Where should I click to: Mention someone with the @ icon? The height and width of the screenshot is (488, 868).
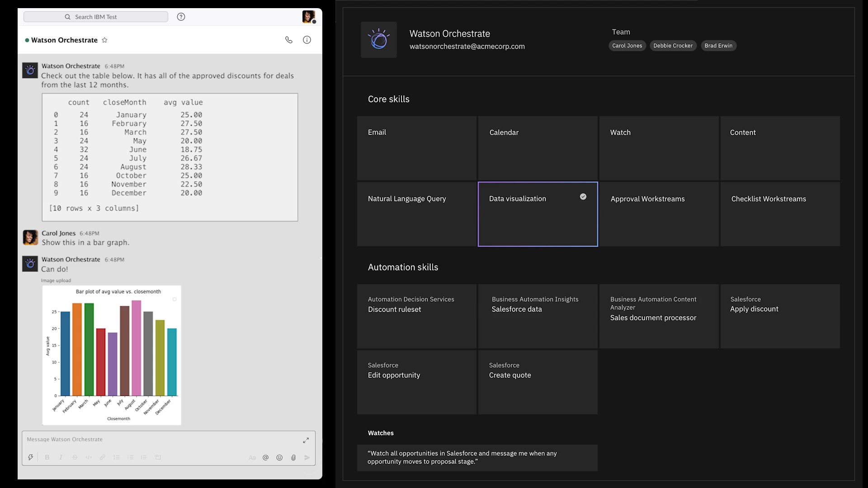pos(266,458)
